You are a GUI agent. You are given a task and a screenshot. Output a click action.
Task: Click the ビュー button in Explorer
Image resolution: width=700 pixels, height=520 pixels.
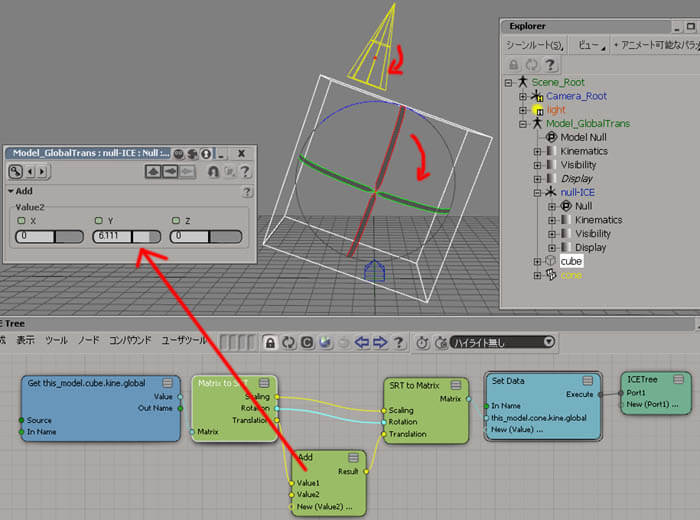pos(588,45)
